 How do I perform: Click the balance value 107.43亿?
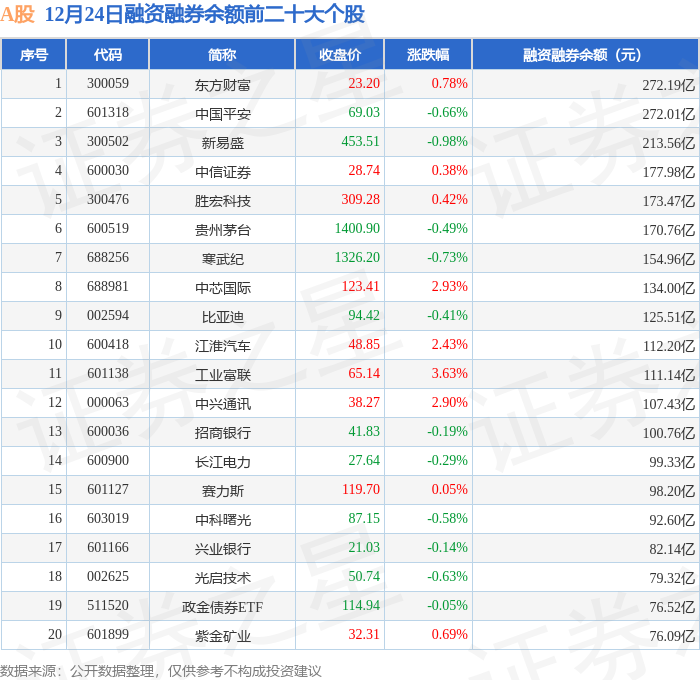point(668,404)
